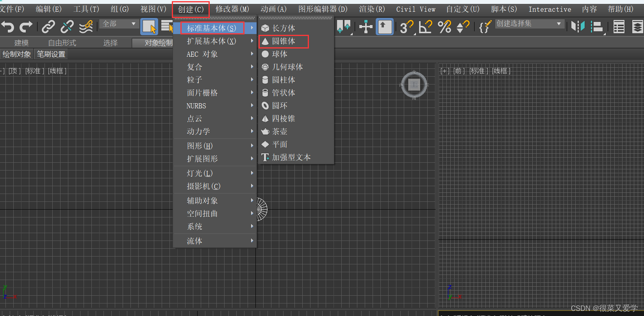Create a 茶壶 teapot primitive

coord(296,131)
